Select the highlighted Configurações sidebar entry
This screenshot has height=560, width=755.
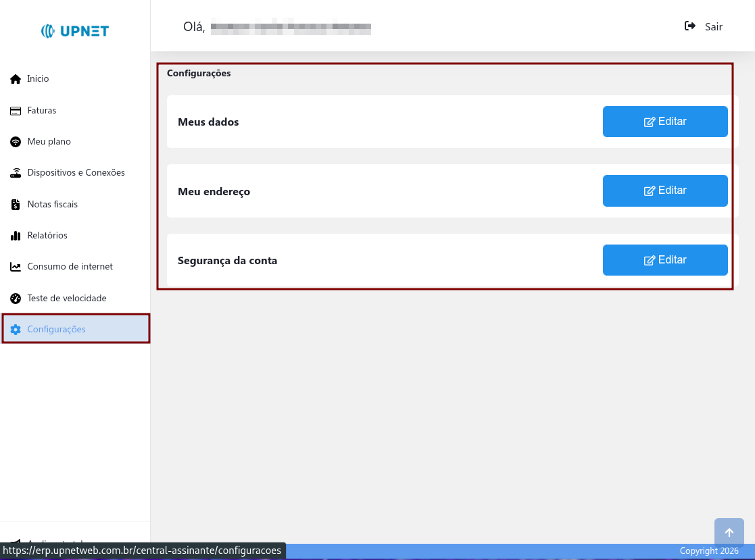pos(57,329)
